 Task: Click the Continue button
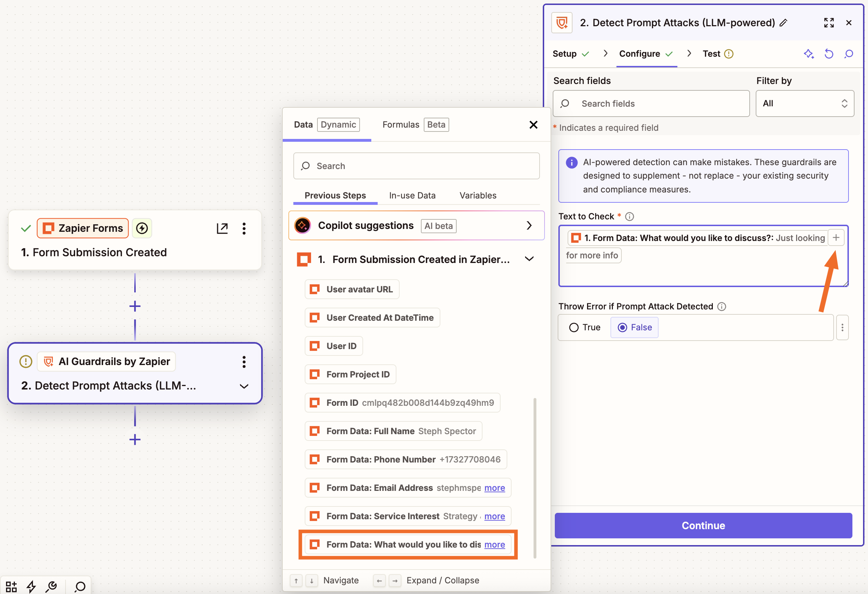pos(703,526)
